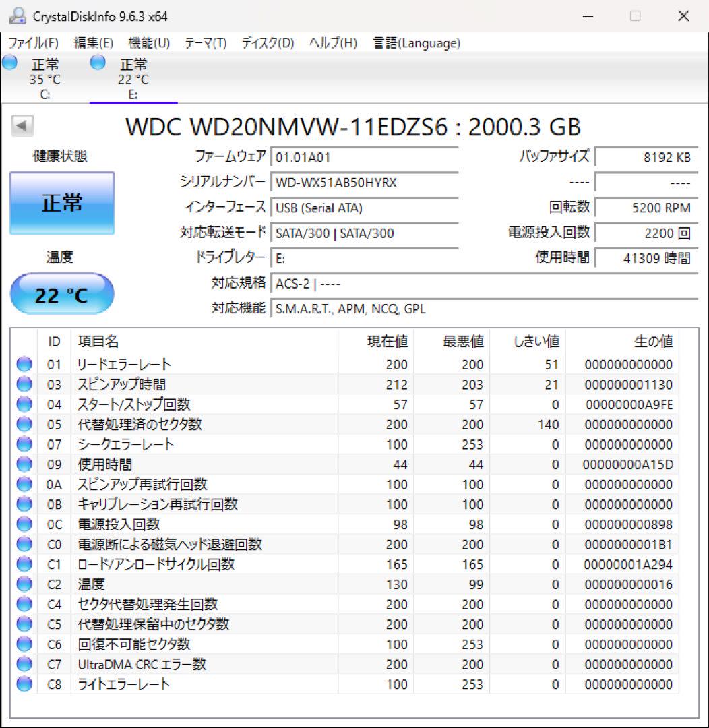Click the blue status orb for drive C:
Image resolution: width=709 pixels, height=728 pixels.
coord(9,62)
